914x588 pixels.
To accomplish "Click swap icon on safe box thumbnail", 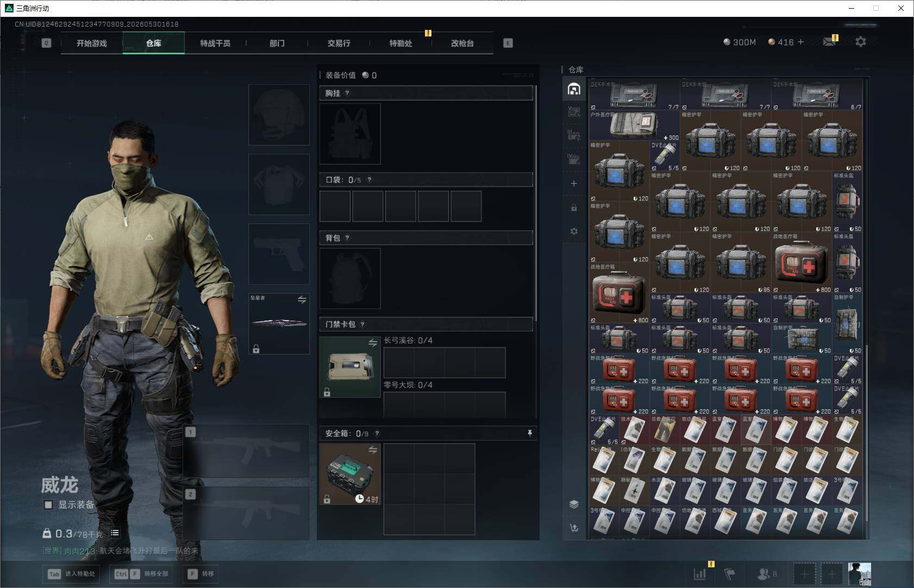I will click(373, 449).
